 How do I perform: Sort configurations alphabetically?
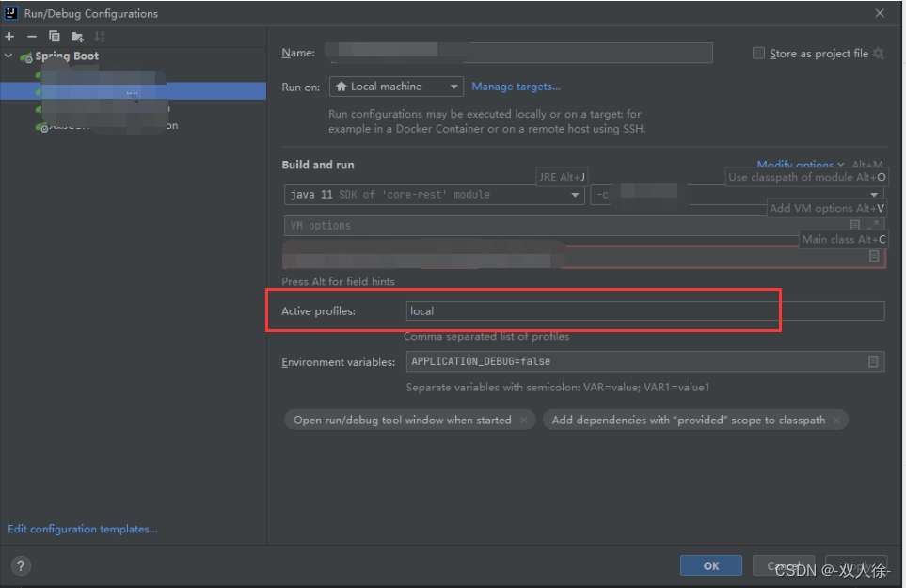tap(100, 37)
